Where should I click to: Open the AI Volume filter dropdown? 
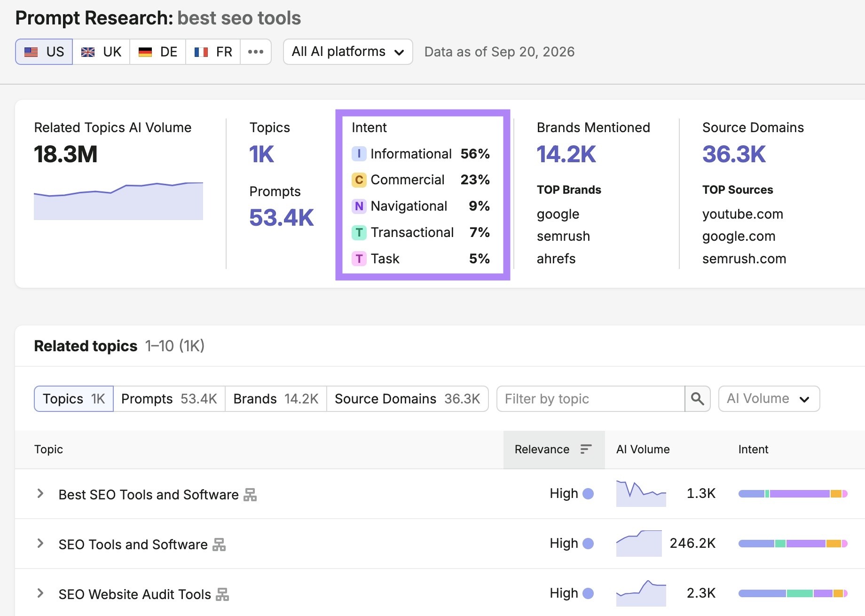coord(769,399)
